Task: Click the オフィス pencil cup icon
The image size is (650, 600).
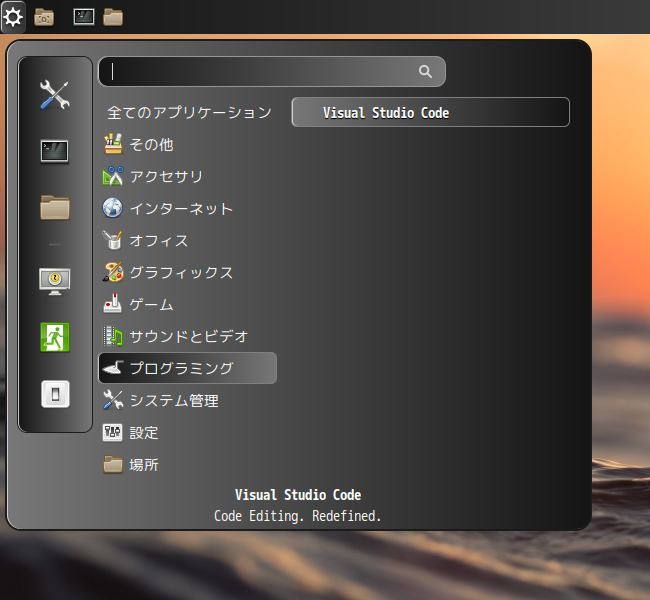Action: pos(113,240)
